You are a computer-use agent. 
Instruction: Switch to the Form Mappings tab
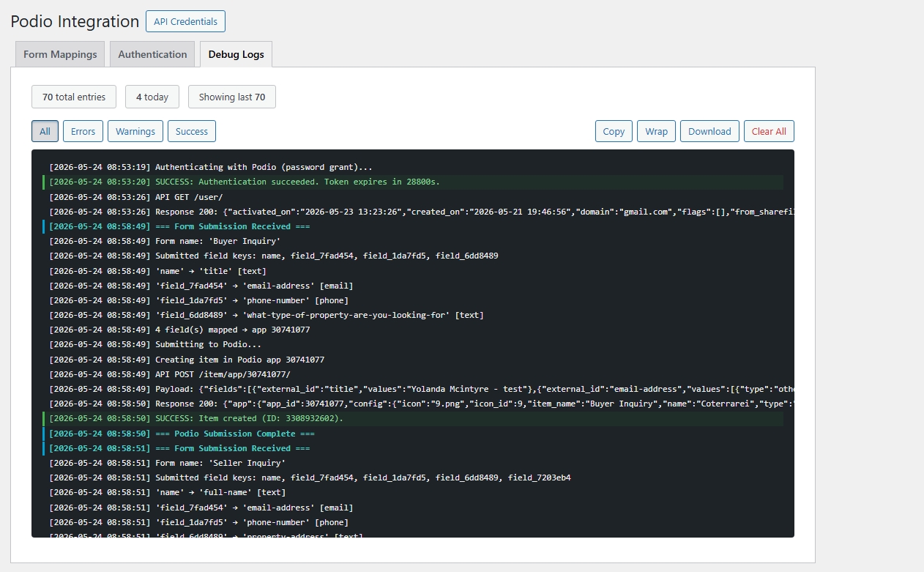coord(60,54)
